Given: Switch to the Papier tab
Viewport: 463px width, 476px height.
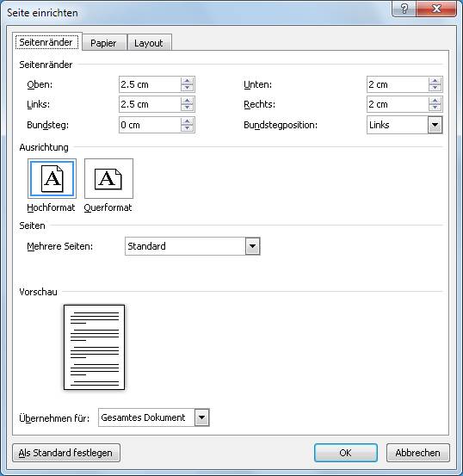Looking at the screenshot, I should pos(103,43).
